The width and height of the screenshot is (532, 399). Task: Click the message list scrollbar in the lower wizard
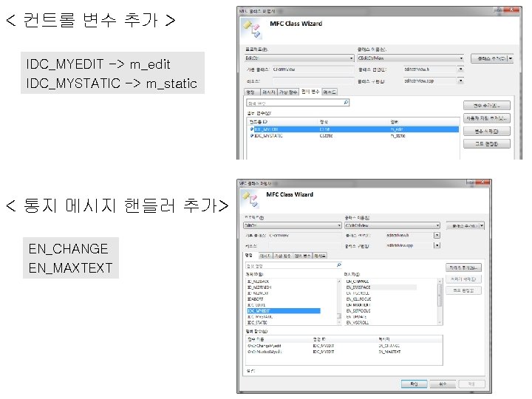(x=440, y=301)
